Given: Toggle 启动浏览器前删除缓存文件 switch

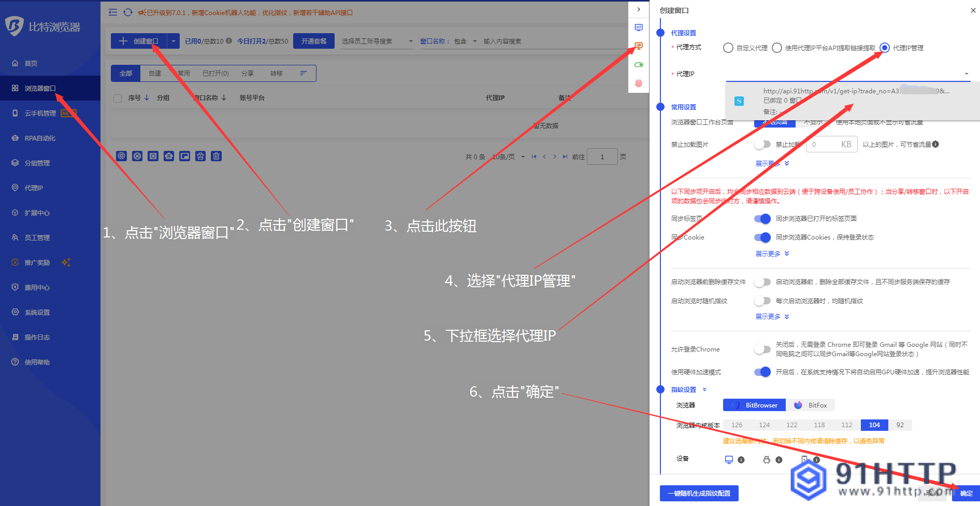Looking at the screenshot, I should 762,282.
